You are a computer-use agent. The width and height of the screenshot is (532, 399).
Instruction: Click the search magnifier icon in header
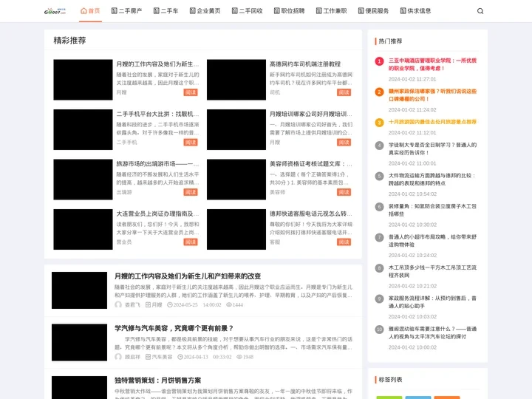480,11
